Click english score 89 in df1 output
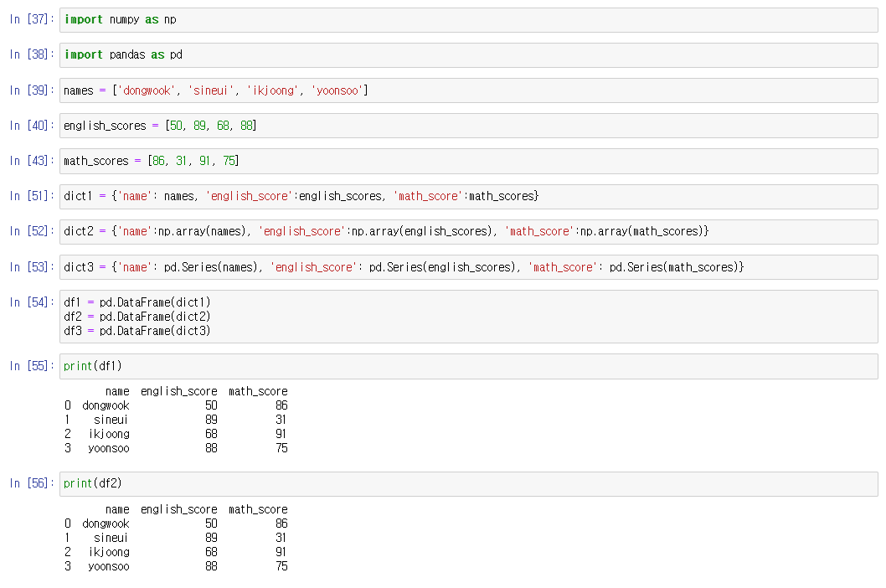 (211, 420)
